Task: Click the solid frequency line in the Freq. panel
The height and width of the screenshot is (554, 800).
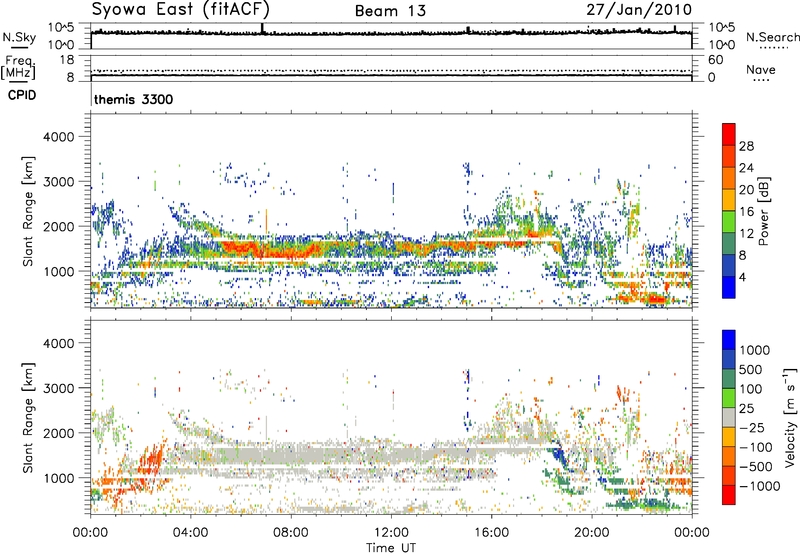Action: (x=391, y=75)
